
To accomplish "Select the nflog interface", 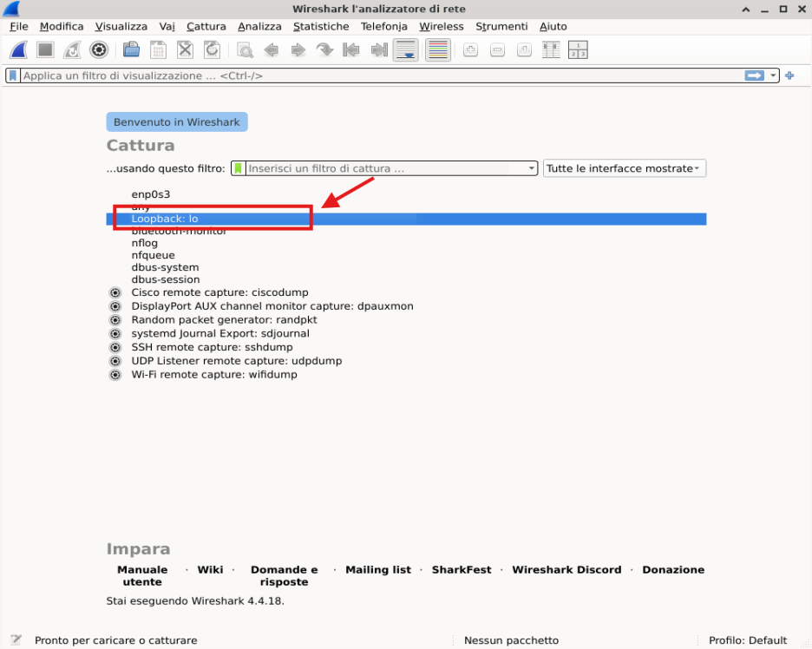I will pos(406,243).
